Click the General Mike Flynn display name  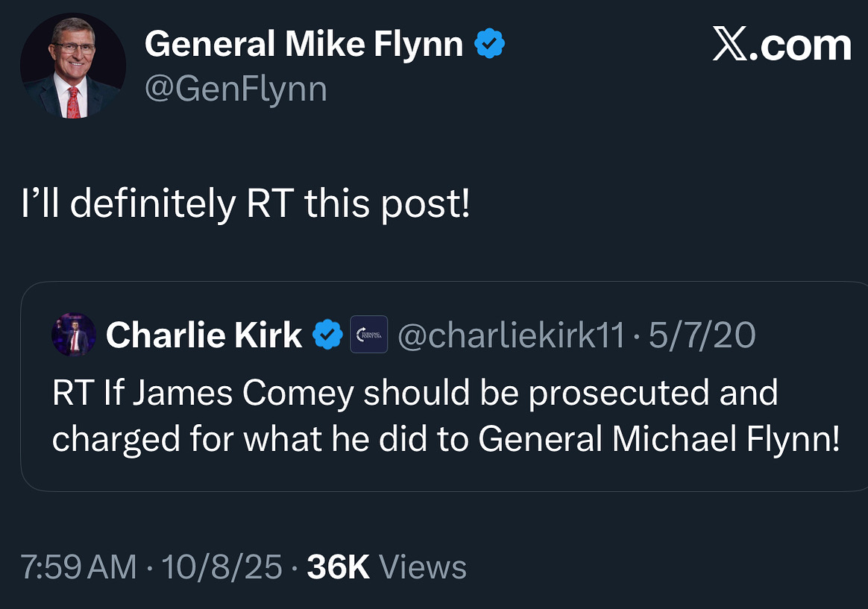304,45
